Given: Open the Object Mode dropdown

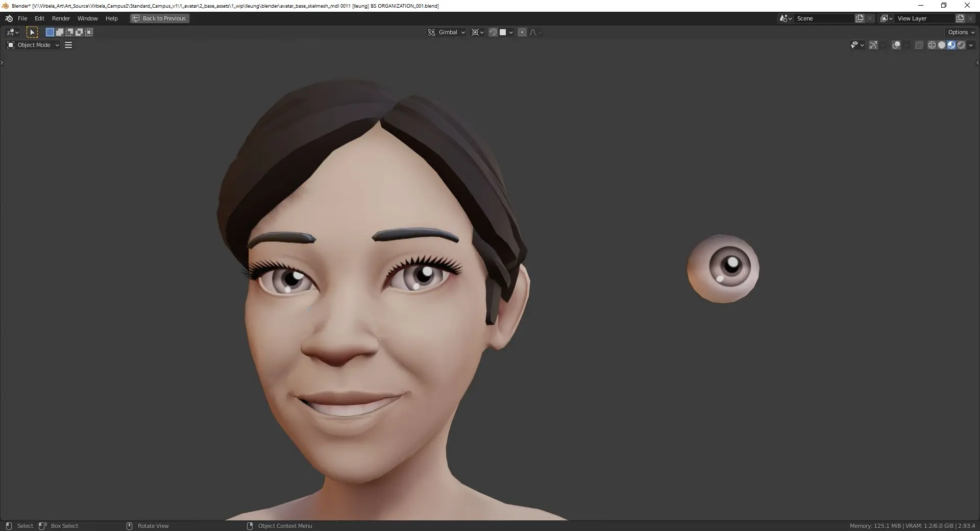Looking at the screenshot, I should tap(33, 45).
